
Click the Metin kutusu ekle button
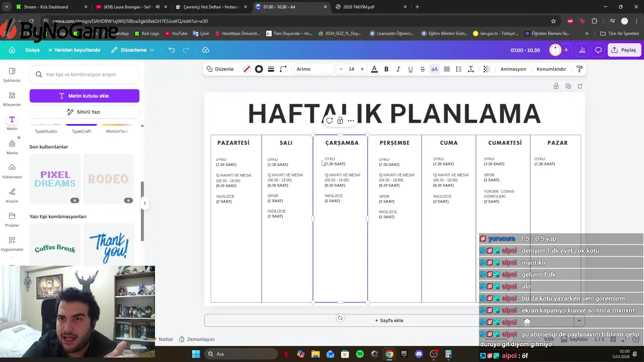point(85,96)
